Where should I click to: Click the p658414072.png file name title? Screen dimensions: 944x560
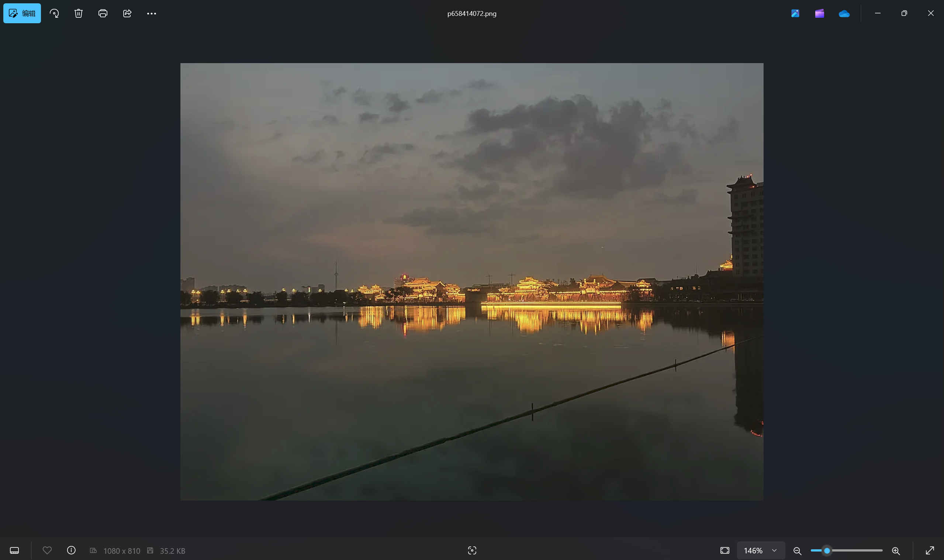[471, 14]
